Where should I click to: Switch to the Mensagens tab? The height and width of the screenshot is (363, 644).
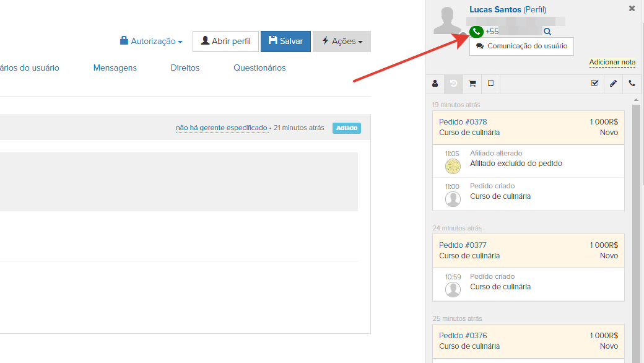pyautogui.click(x=115, y=68)
